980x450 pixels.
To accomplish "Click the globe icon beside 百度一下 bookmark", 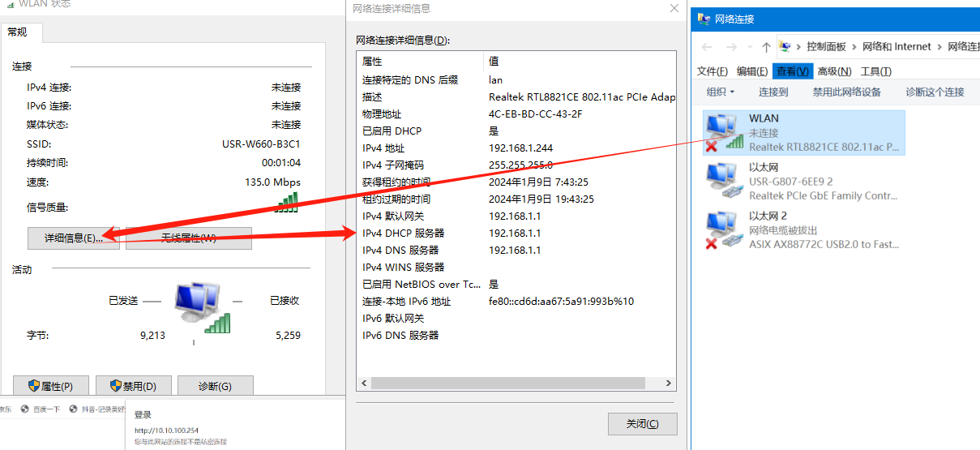I will [x=24, y=409].
